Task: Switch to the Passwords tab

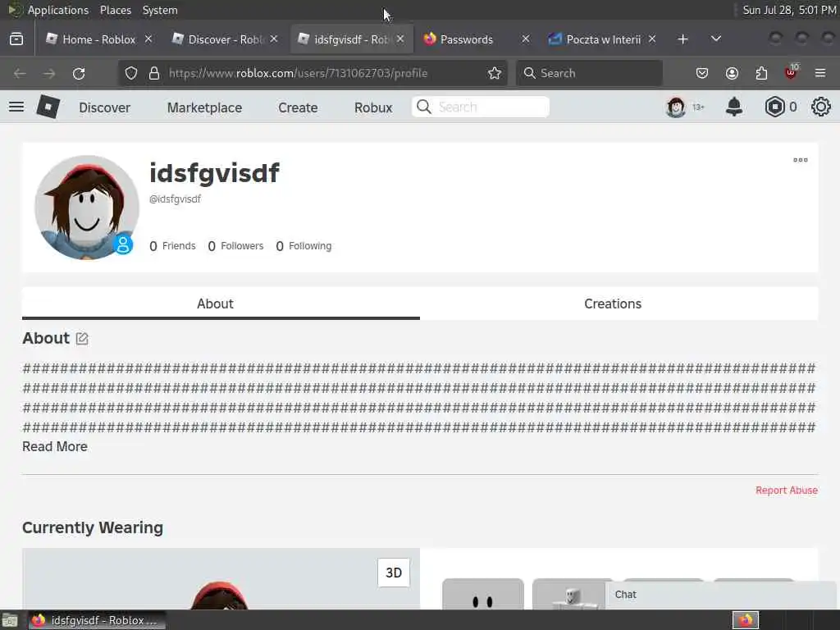Action: 477,39
